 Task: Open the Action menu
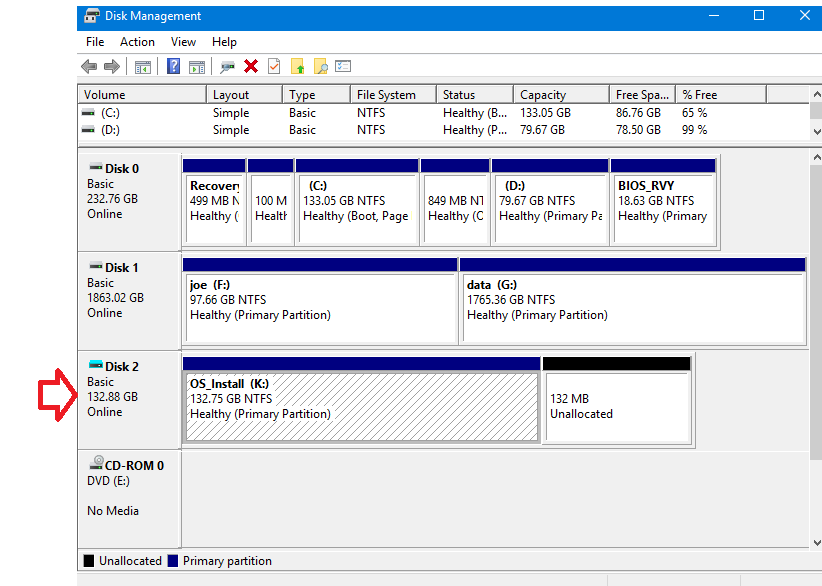tap(137, 42)
